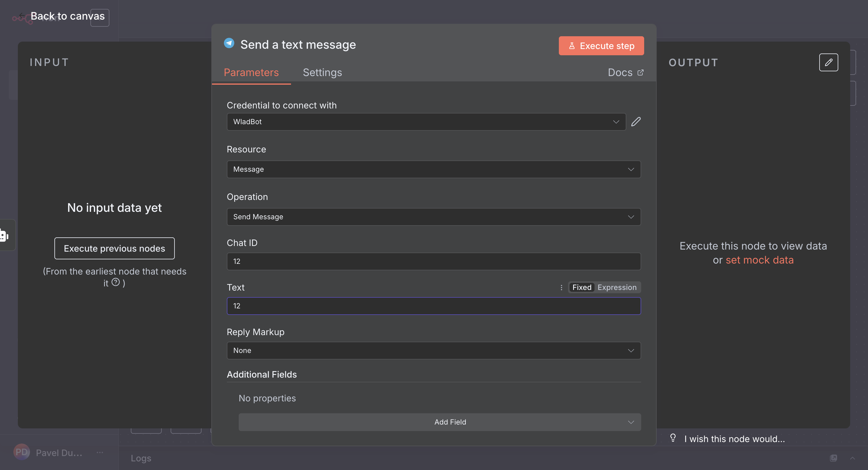Open the AI assistant robot icon
This screenshot has width=868, height=470.
[x=4, y=235]
